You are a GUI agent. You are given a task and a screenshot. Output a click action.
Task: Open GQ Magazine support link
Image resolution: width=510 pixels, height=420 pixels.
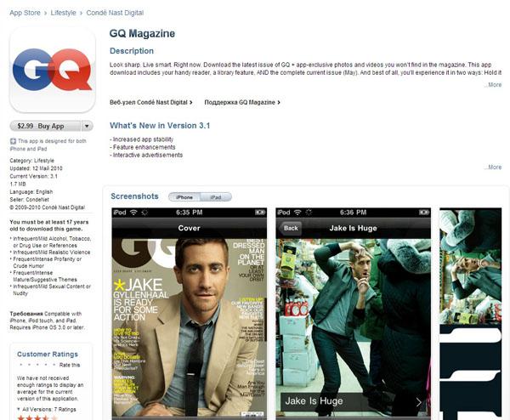[x=242, y=102]
